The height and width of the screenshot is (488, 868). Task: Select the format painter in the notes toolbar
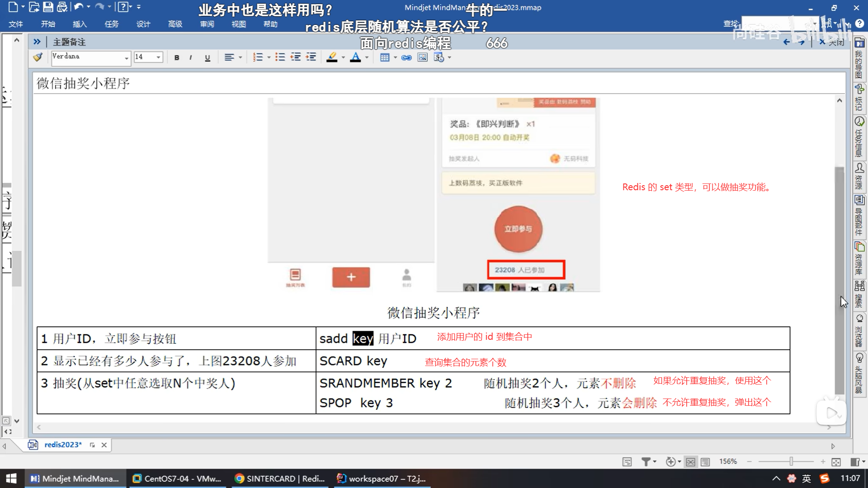[x=38, y=57]
